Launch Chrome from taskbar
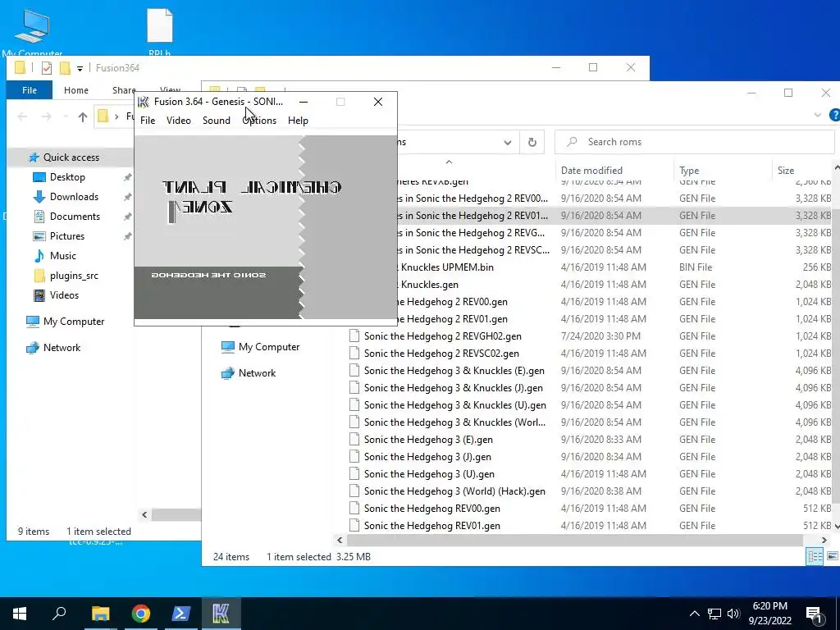Viewport: 840px width, 630px height. coord(140,614)
